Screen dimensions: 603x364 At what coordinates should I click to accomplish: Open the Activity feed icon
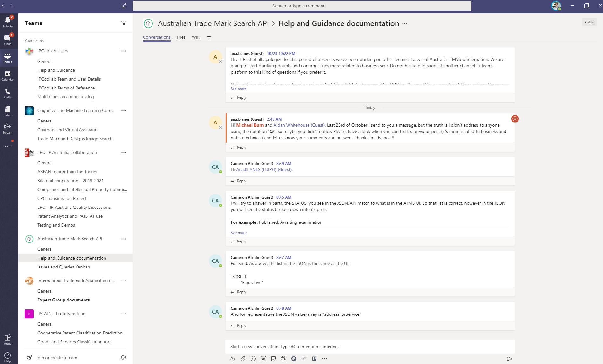pyautogui.click(x=8, y=22)
